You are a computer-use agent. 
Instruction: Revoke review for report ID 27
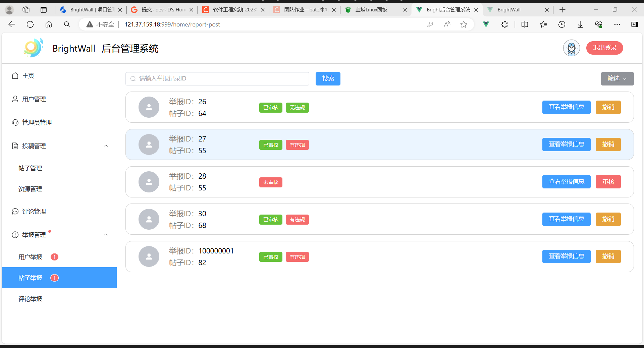click(608, 144)
